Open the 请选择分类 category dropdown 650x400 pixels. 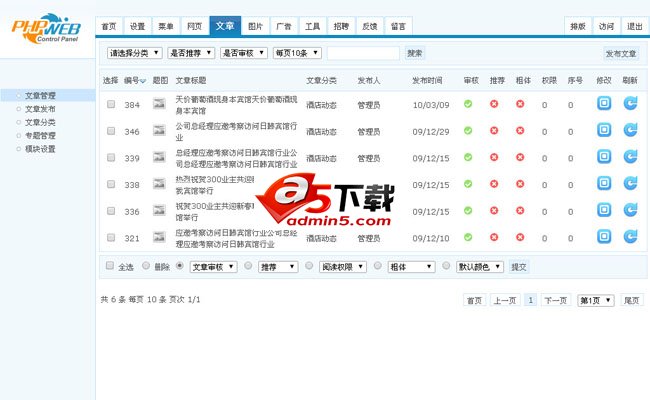pyautogui.click(x=134, y=53)
